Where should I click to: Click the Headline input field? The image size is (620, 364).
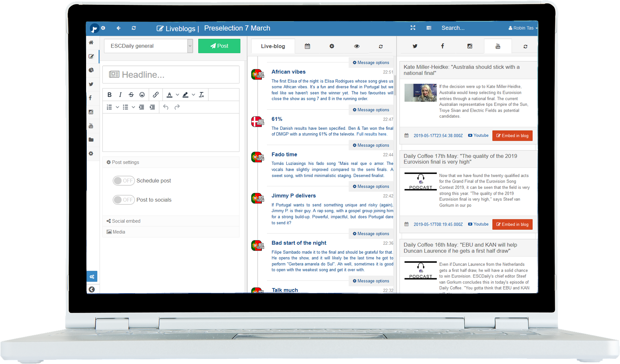click(x=171, y=75)
